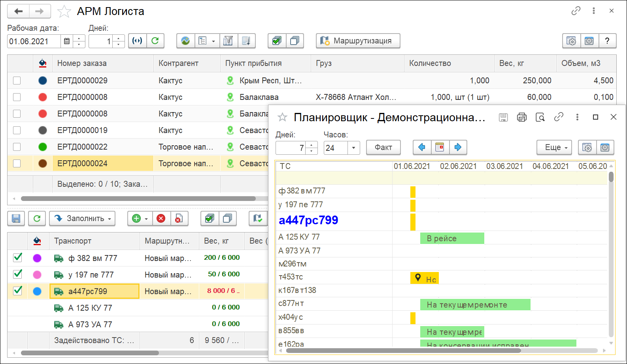Click the green В рейсе bar in the timeline
The width and height of the screenshot is (627, 364).
452,238
